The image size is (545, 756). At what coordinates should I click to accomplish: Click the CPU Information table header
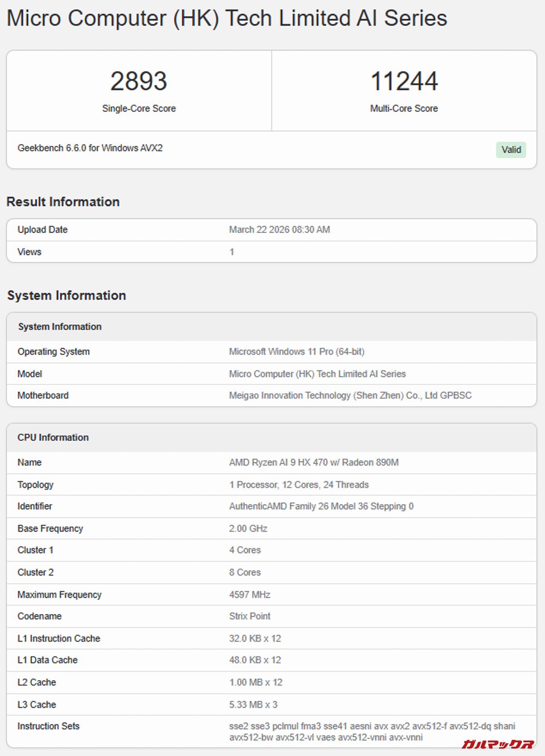(x=53, y=437)
